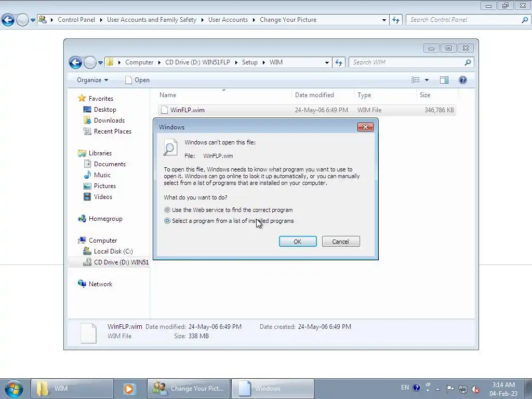Toggle the preview pane icon
Image resolution: width=532 pixels, height=399 pixels.
pos(444,80)
